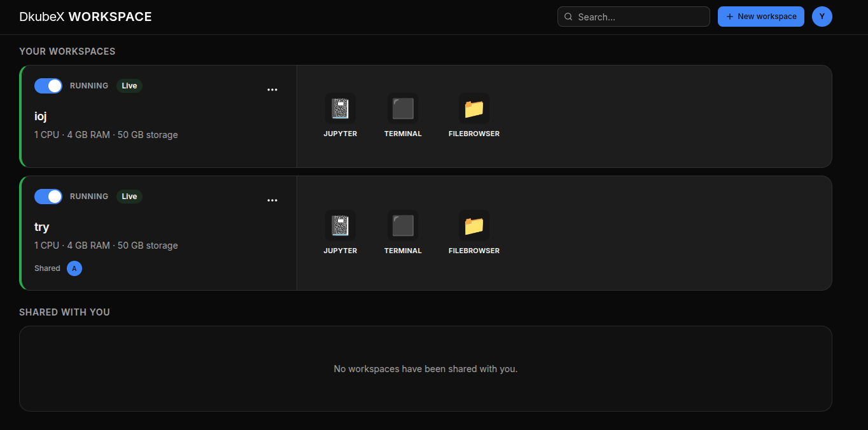The height and width of the screenshot is (430, 868).
Task: Click the New workspace button
Action: coord(761,17)
